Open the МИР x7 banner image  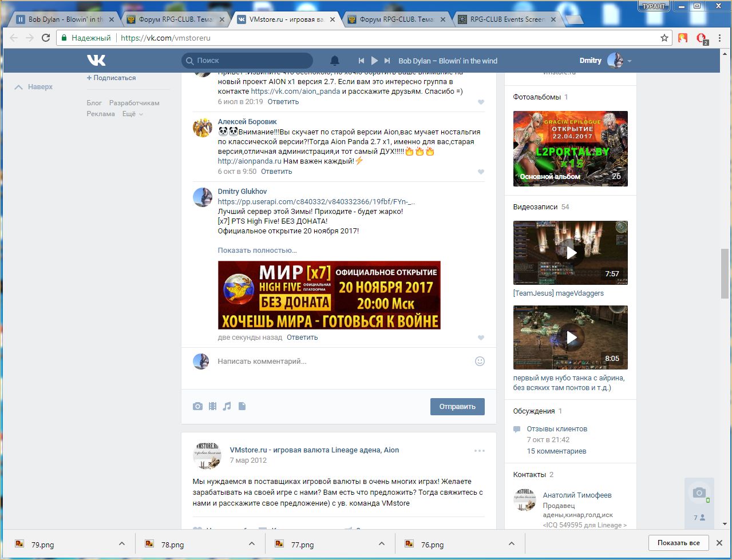pyautogui.click(x=329, y=295)
